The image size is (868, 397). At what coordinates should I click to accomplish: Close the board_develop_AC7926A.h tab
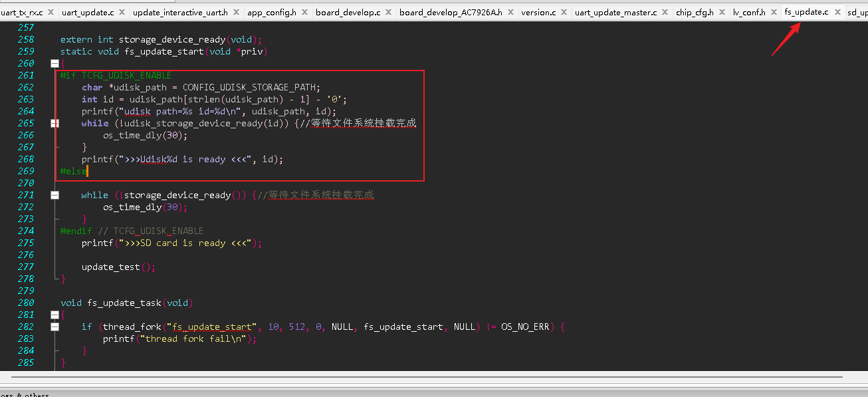(510, 12)
